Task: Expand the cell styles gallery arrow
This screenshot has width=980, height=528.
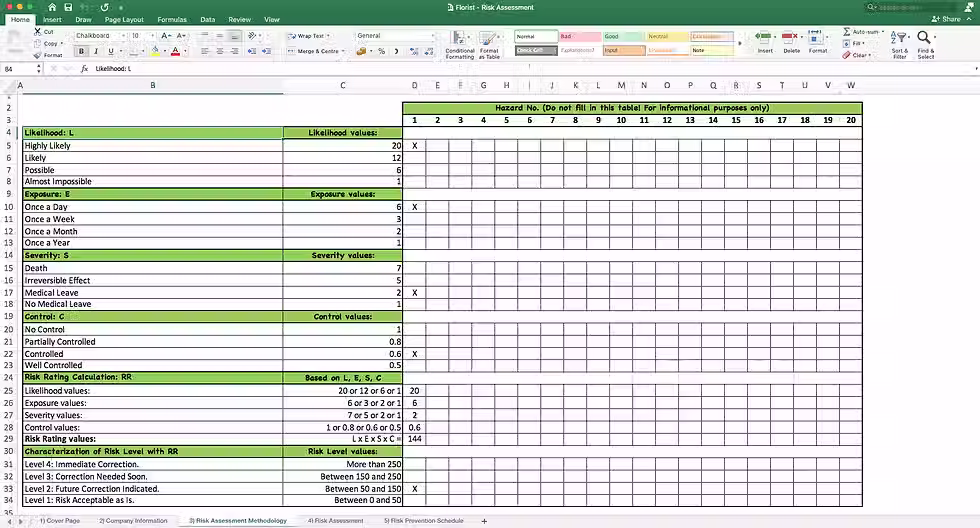Action: (x=741, y=44)
